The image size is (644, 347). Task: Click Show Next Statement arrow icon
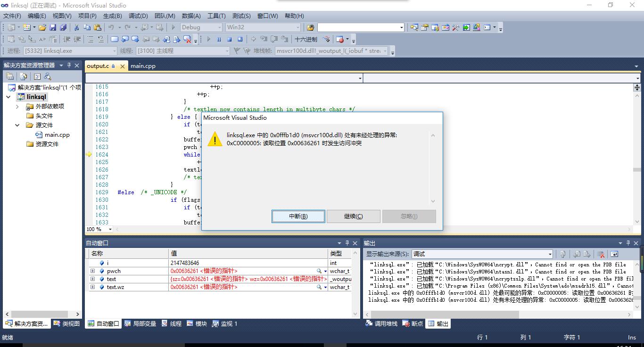(x=253, y=39)
